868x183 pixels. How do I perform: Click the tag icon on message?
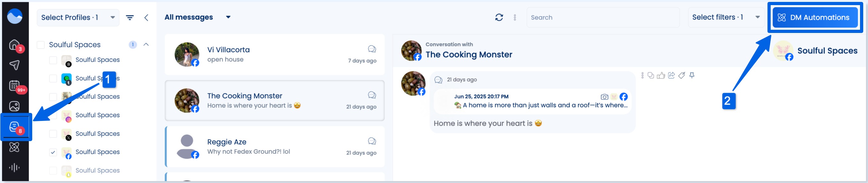coord(681,76)
